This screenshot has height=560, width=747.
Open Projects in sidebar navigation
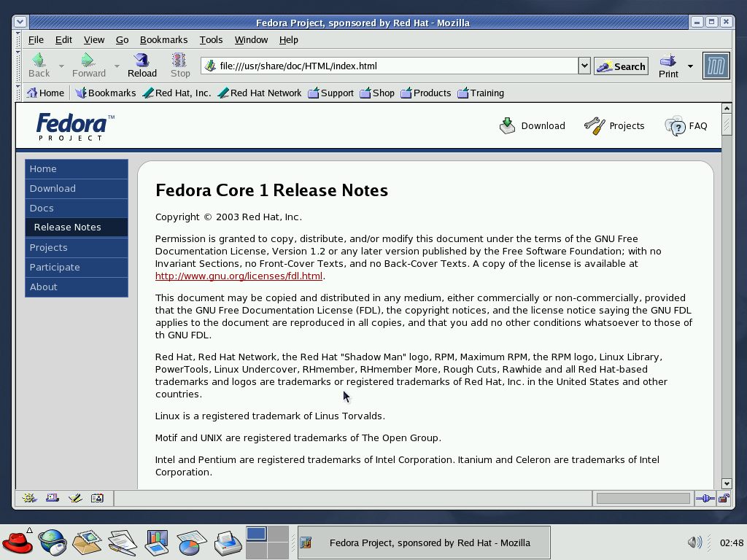(x=76, y=248)
